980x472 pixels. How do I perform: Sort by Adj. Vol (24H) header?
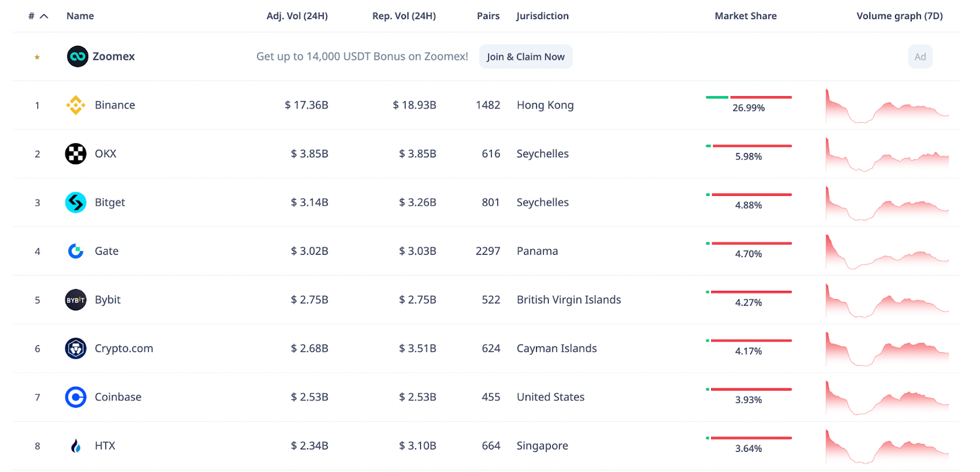coord(297,16)
